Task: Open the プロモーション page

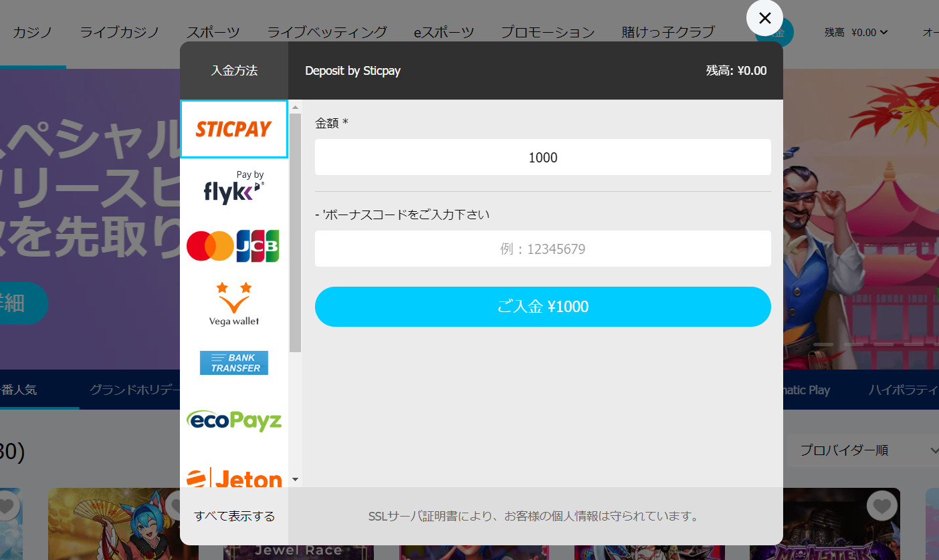Action: (x=548, y=31)
